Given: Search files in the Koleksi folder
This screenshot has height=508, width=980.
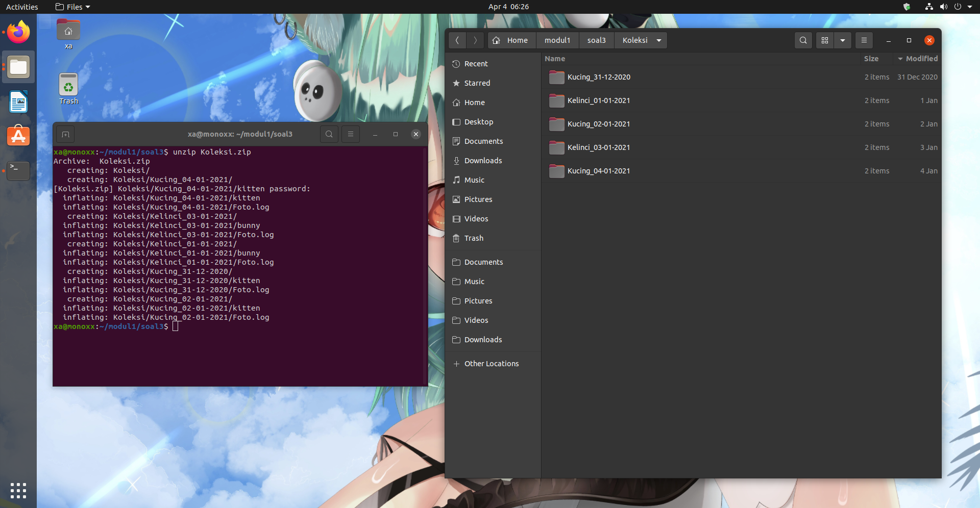Looking at the screenshot, I should coord(803,40).
